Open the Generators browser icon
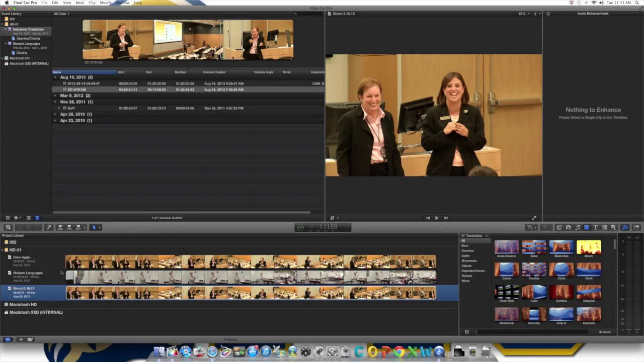 tap(605, 227)
